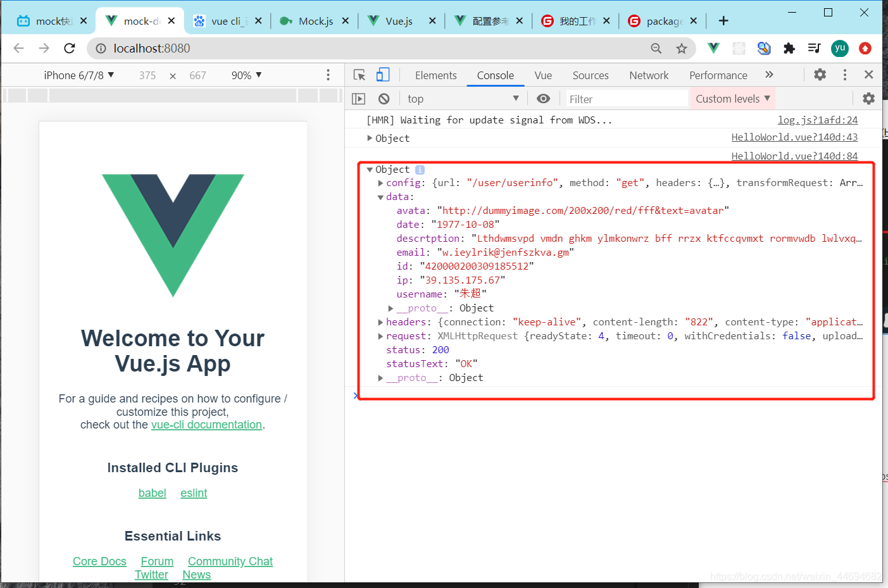Open device toolbar more options
Viewport: 888px width, 588px height.
pos(328,75)
